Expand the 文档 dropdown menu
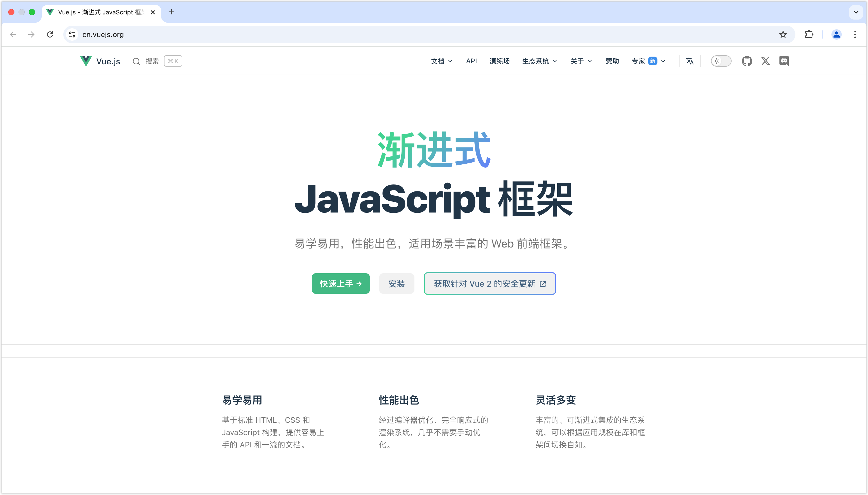The width and height of the screenshot is (868, 495). 441,61
